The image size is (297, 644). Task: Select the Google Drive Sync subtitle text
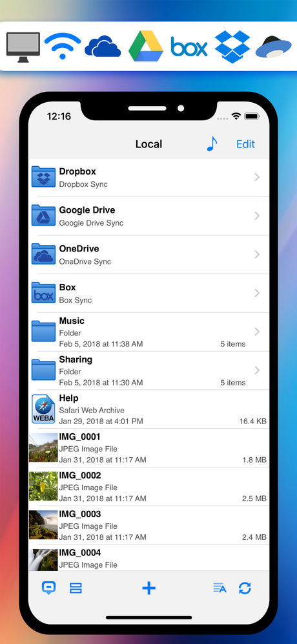coord(91,223)
